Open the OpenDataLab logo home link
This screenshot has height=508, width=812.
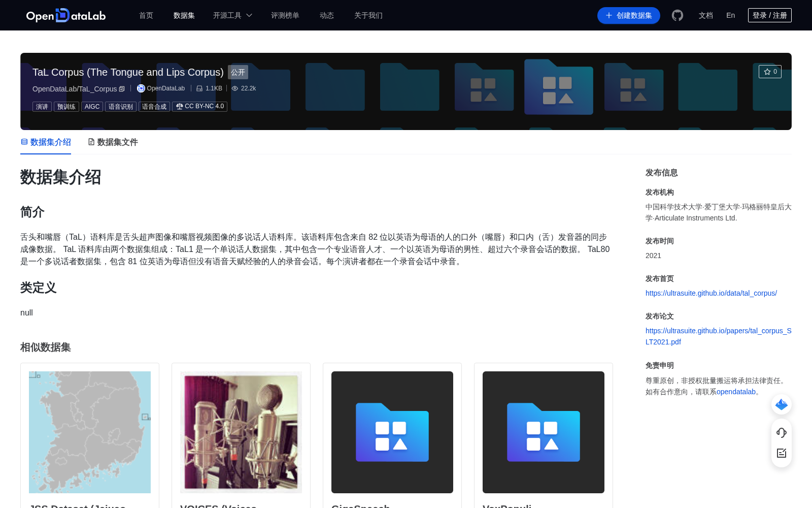tap(66, 15)
